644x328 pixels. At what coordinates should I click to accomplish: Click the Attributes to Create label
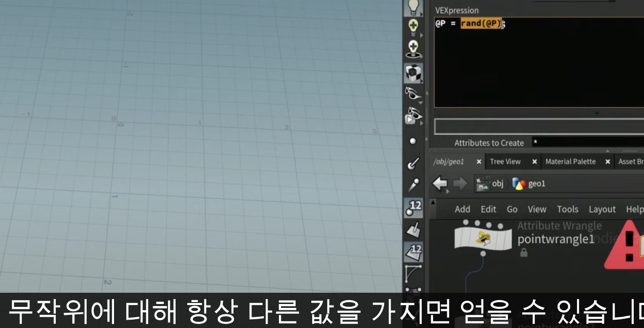tap(489, 143)
